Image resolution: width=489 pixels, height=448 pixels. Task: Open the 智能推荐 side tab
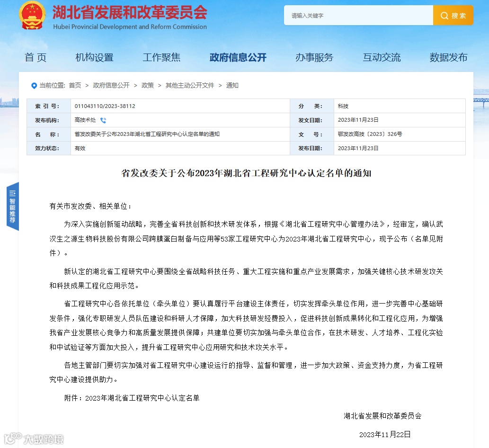(12, 206)
